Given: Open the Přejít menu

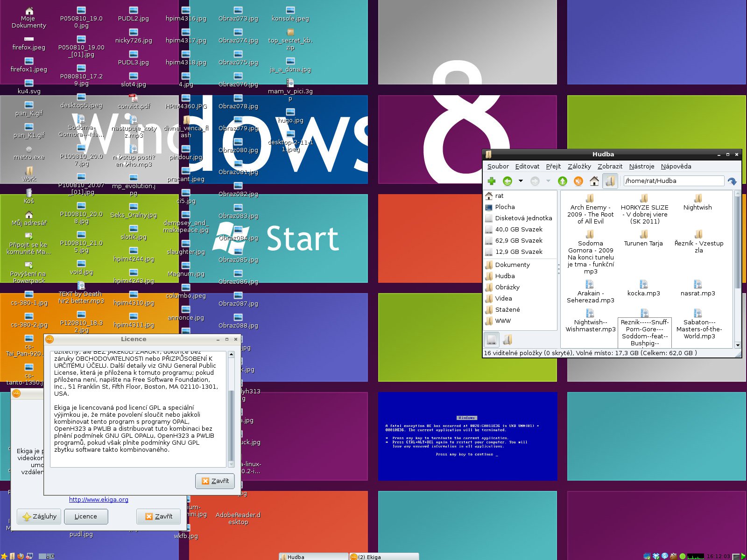Looking at the screenshot, I should tap(553, 167).
